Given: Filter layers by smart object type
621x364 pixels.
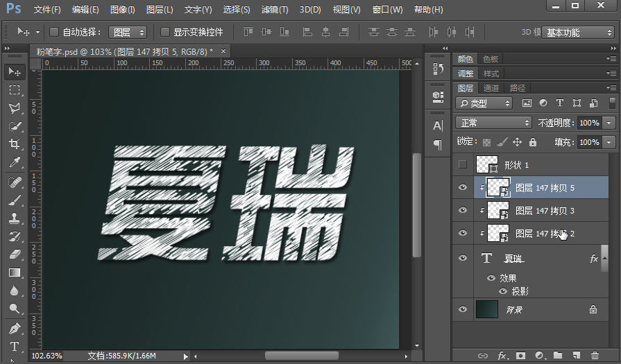Looking at the screenshot, I should click(x=593, y=103).
